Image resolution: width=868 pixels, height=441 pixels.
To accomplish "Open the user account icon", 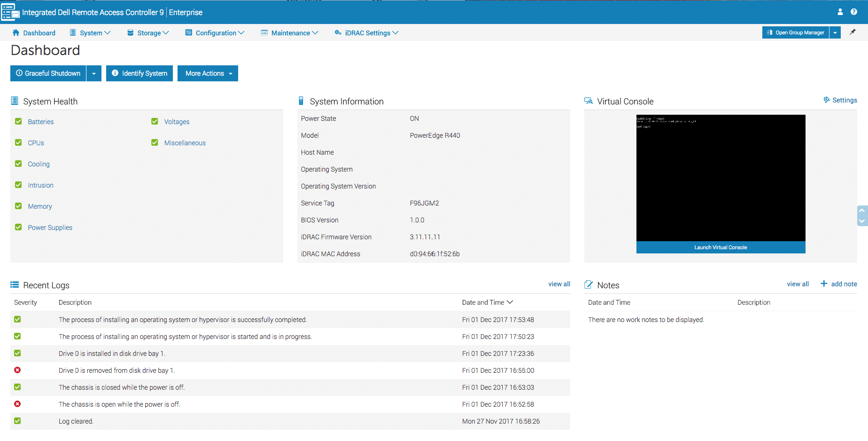I will [x=840, y=12].
